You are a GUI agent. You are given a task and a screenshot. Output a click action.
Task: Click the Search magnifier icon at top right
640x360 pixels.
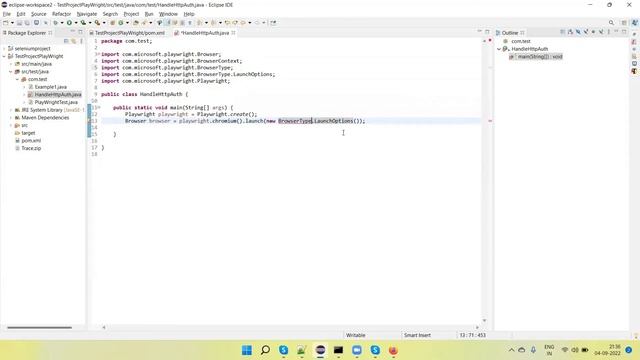tap(611, 23)
